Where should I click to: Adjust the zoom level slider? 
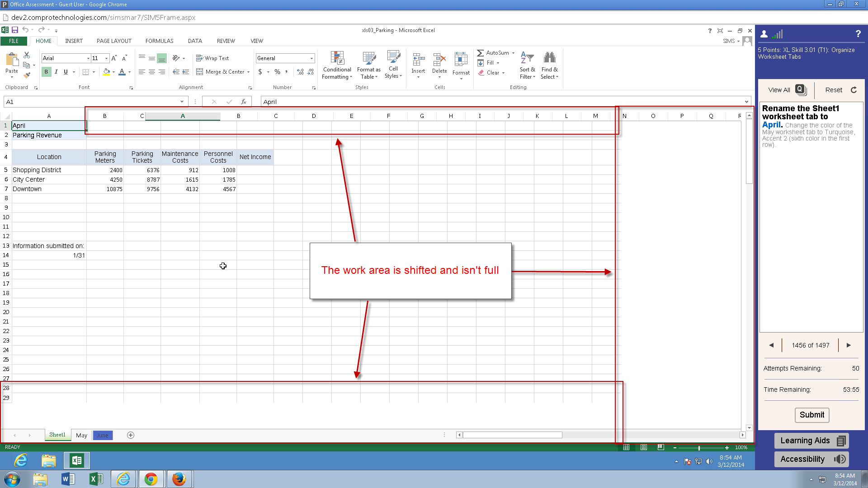(699, 448)
